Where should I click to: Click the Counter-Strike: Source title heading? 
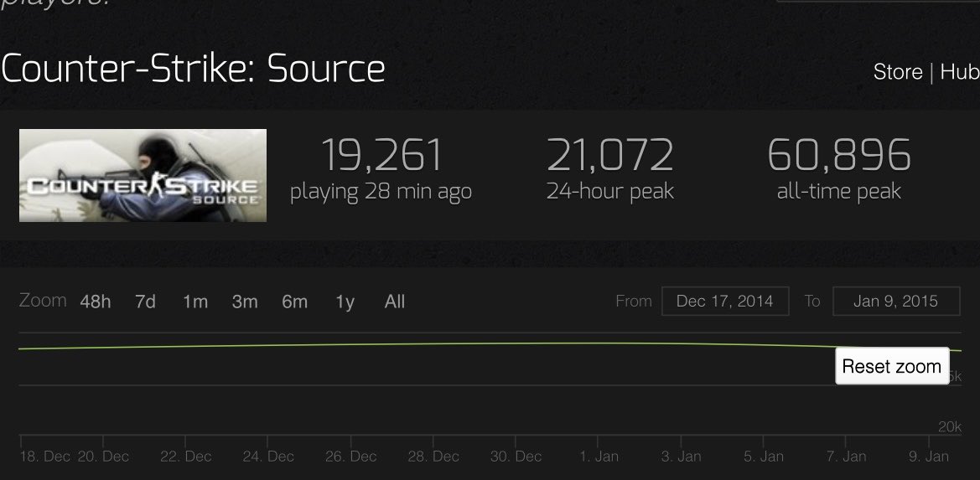193,69
